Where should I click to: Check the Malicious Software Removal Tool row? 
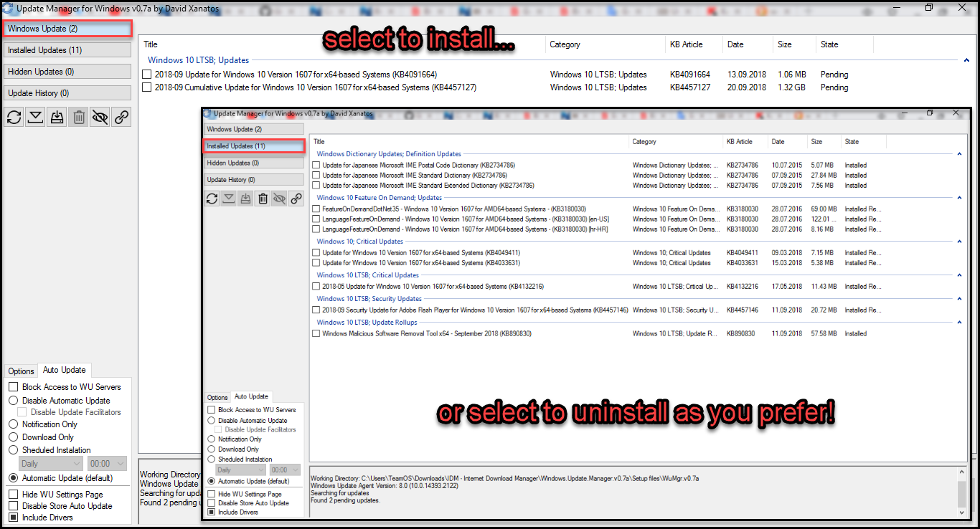click(316, 334)
